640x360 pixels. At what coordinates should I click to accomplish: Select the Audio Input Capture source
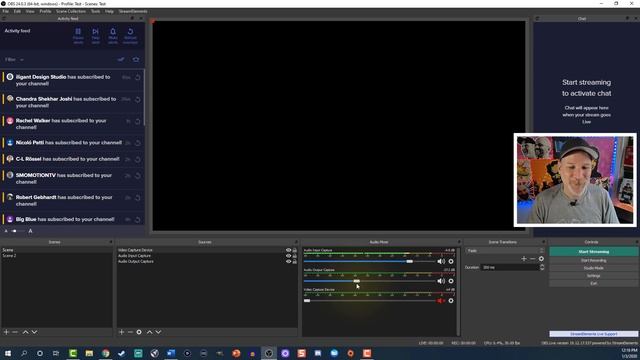(x=135, y=256)
